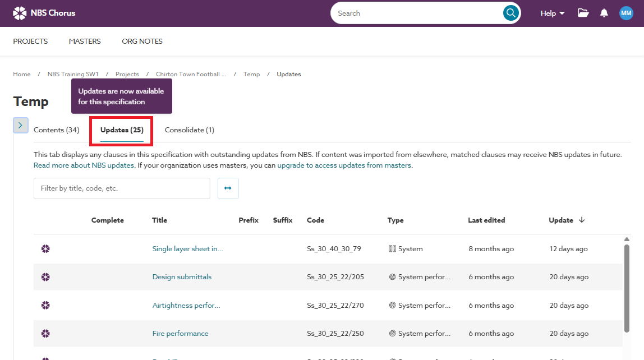The height and width of the screenshot is (360, 644).
Task: Open the notifications bell
Action: [604, 13]
